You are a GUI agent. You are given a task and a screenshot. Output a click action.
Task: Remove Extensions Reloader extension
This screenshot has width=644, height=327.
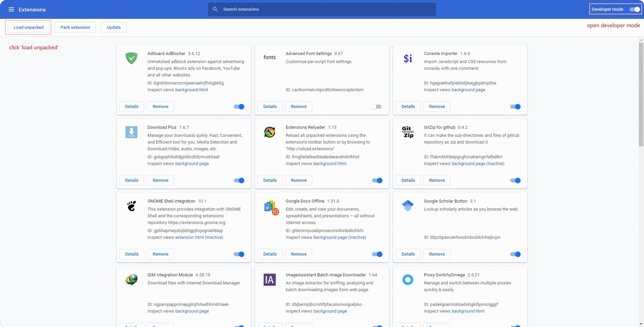tap(299, 180)
